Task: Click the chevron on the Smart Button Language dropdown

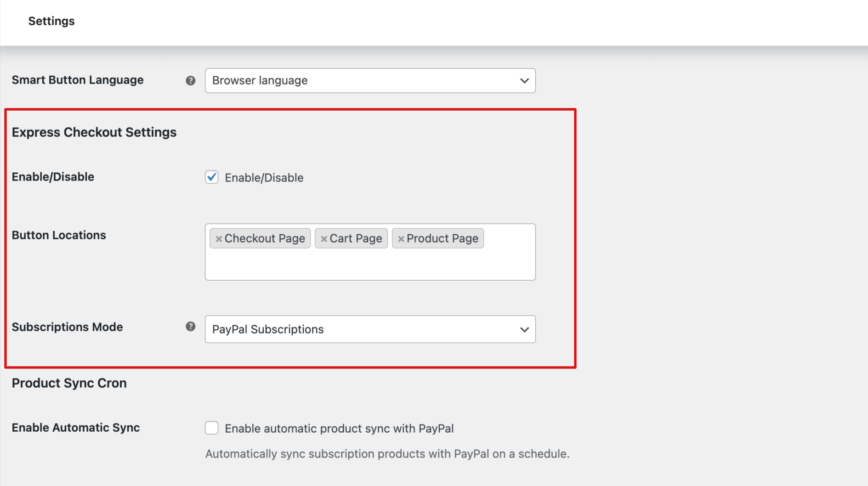Action: (x=524, y=80)
